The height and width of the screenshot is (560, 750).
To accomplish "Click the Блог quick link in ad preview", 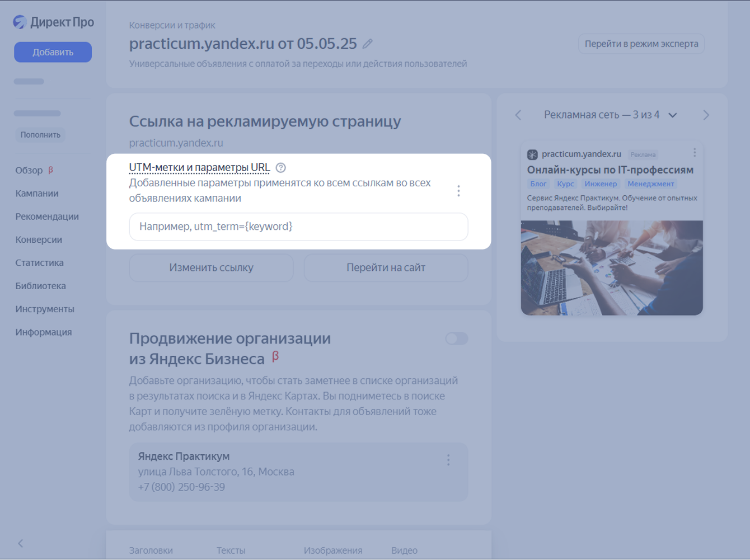I will click(x=538, y=183).
